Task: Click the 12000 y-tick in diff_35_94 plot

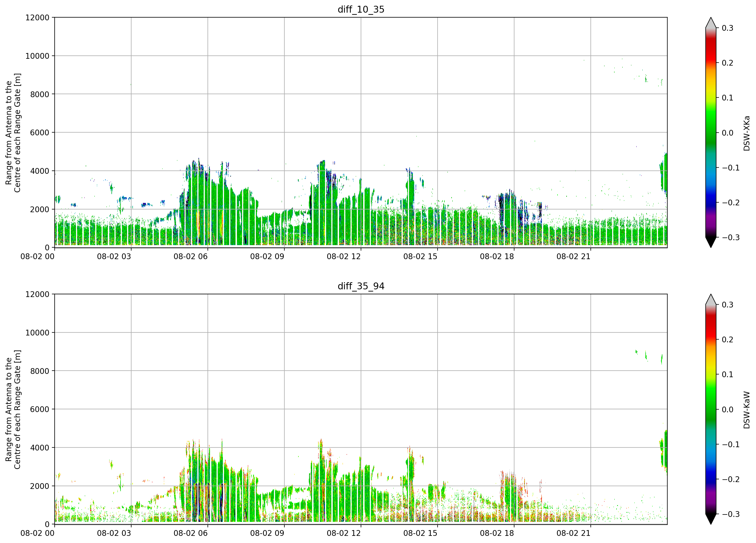Action: 37,294
